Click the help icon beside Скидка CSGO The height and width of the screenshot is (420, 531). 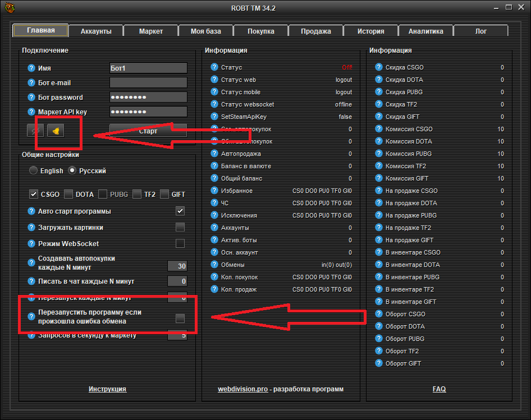pos(379,67)
